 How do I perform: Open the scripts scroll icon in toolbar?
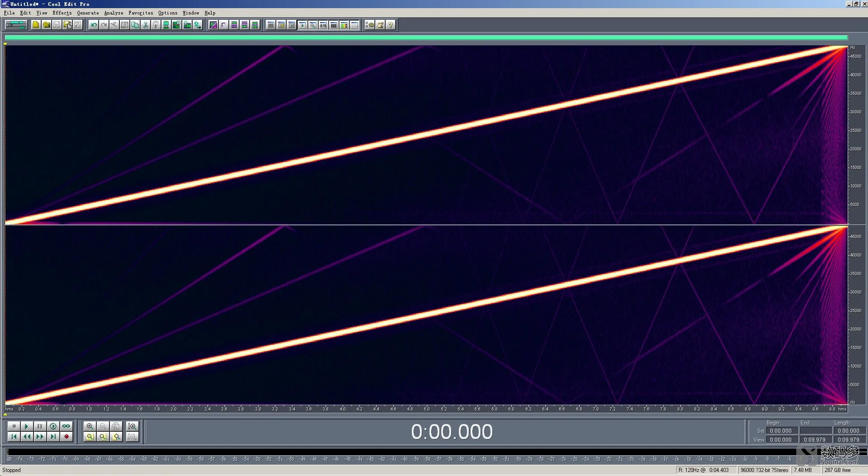tap(380, 25)
